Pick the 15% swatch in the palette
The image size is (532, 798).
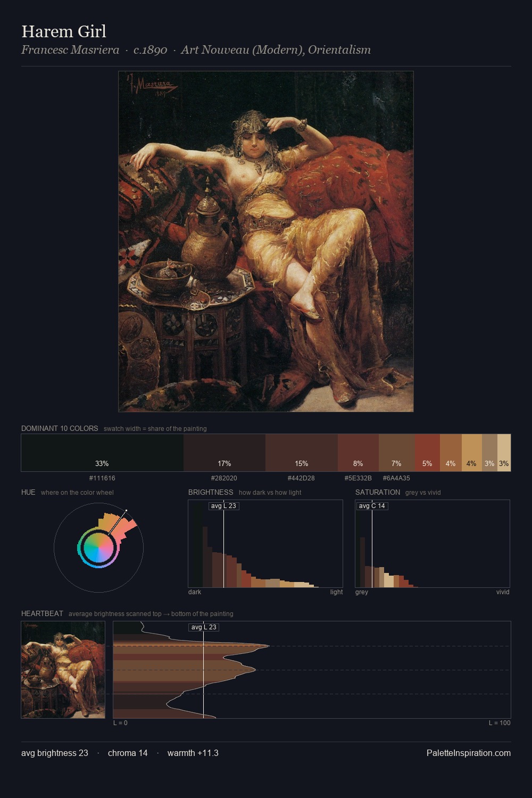coord(302,453)
